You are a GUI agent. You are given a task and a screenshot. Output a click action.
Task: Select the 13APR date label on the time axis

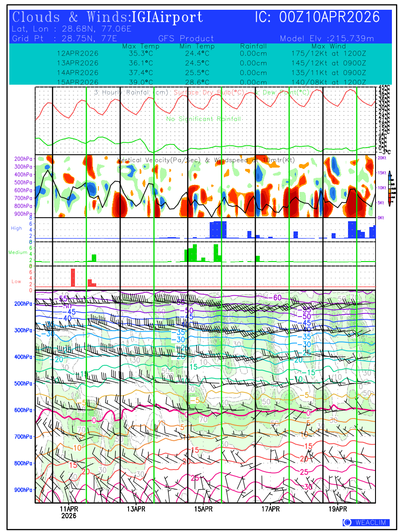click(136, 509)
